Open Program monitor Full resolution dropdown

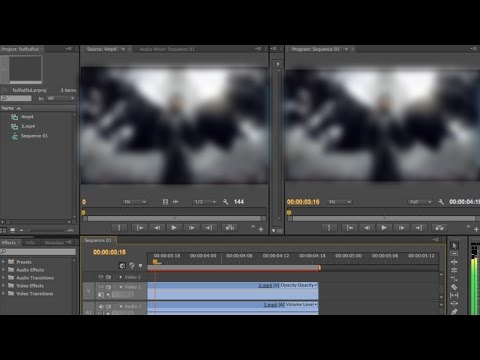[420, 202]
